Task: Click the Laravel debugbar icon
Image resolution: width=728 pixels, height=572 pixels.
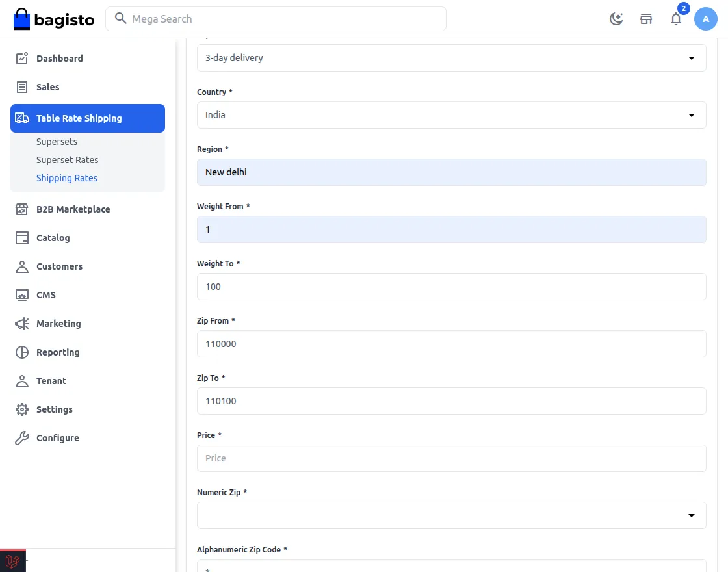Action: point(12,561)
